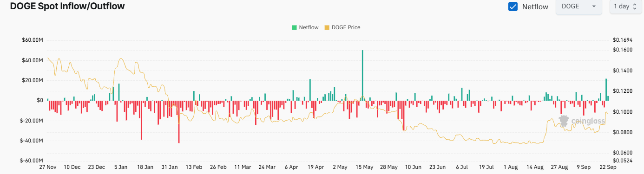This screenshot has width=644, height=174.
Task: Click the $-60.00M y-axis label
Action: (x=31, y=161)
